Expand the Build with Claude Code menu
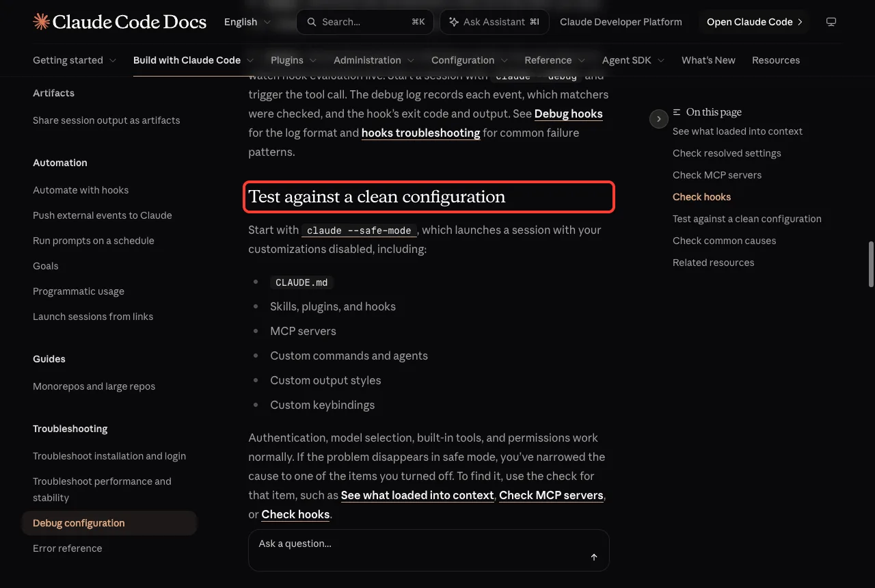The height and width of the screenshot is (588, 875). click(193, 60)
